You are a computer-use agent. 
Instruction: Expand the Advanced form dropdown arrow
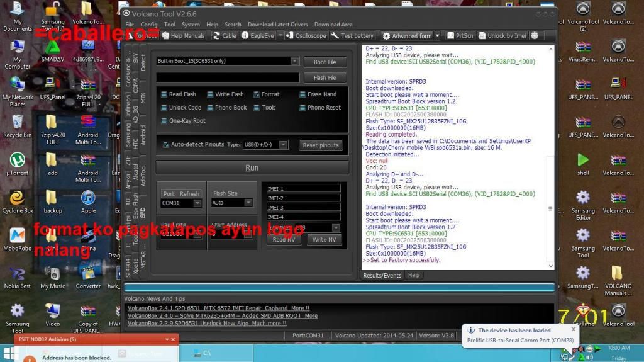[x=438, y=36]
